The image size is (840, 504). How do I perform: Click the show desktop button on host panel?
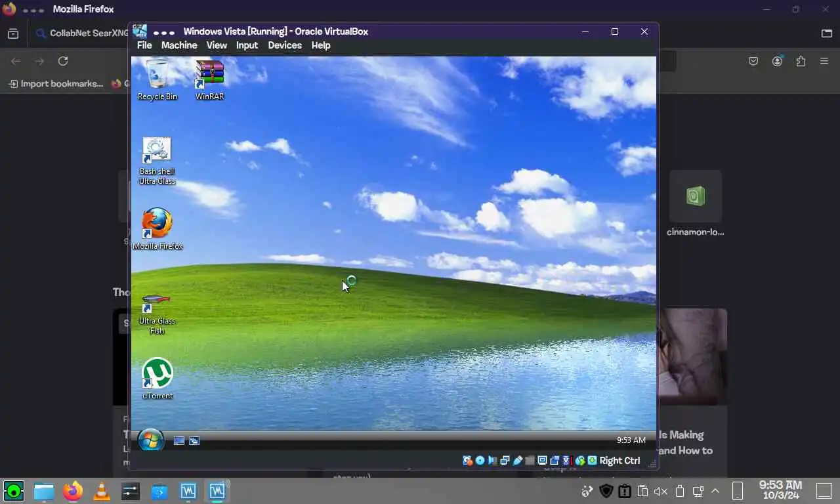coord(824,490)
